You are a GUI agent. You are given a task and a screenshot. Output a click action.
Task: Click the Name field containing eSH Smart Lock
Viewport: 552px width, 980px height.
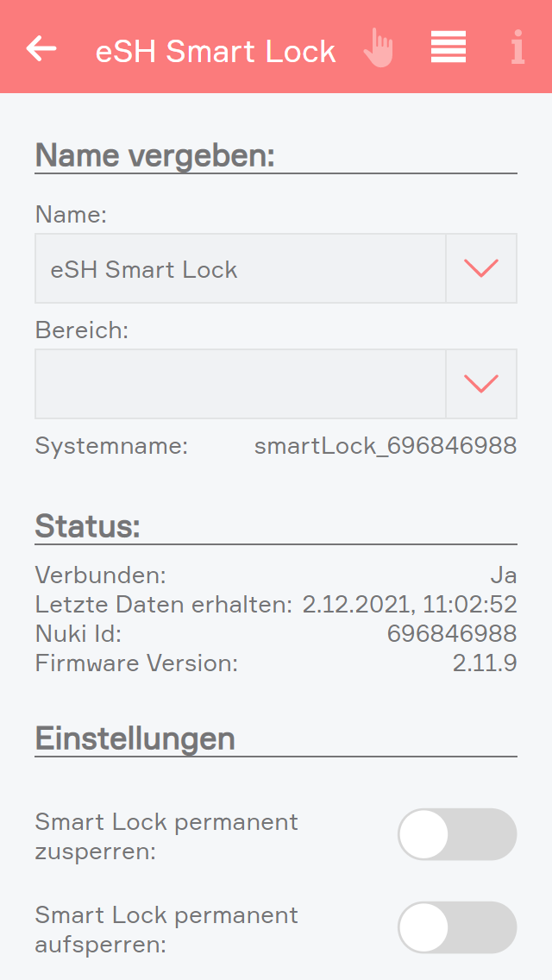(x=240, y=269)
